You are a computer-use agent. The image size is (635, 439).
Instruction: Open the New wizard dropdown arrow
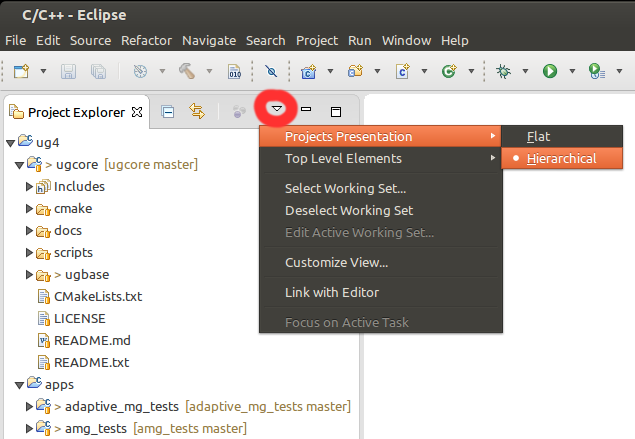pyautogui.click(x=43, y=71)
